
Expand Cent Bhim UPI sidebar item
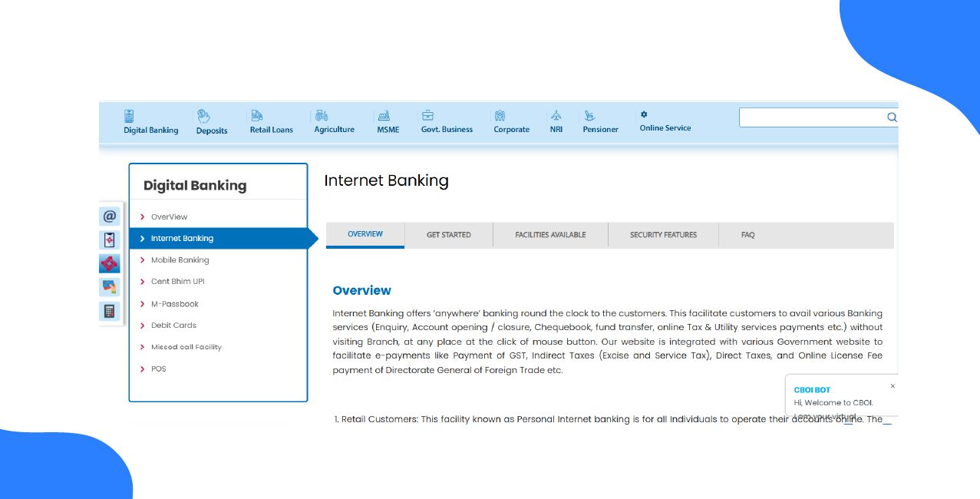tap(177, 282)
